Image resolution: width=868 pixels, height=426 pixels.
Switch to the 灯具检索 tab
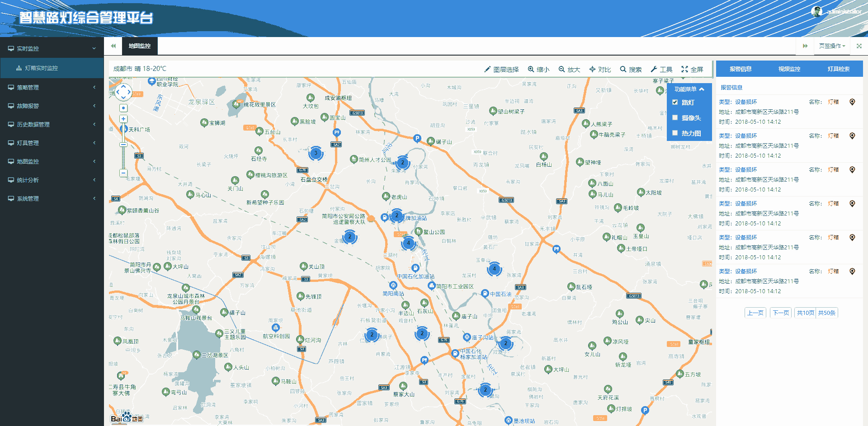point(839,69)
